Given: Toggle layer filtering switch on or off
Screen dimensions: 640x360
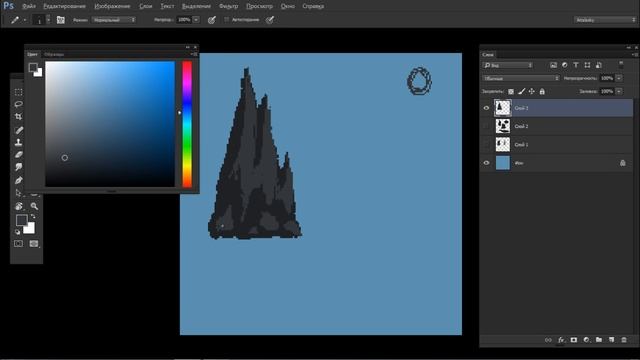Looking at the screenshot, I should 621,64.
